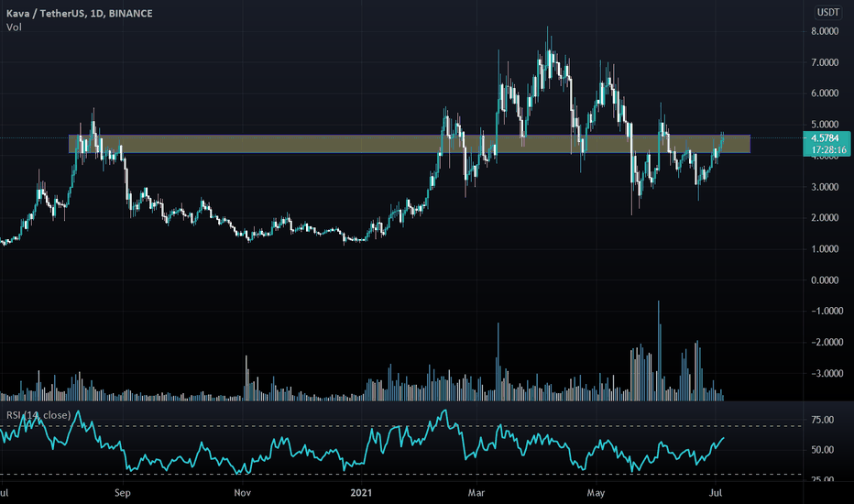Click the Nov date on time axis
The height and width of the screenshot is (504, 854).
(x=243, y=493)
